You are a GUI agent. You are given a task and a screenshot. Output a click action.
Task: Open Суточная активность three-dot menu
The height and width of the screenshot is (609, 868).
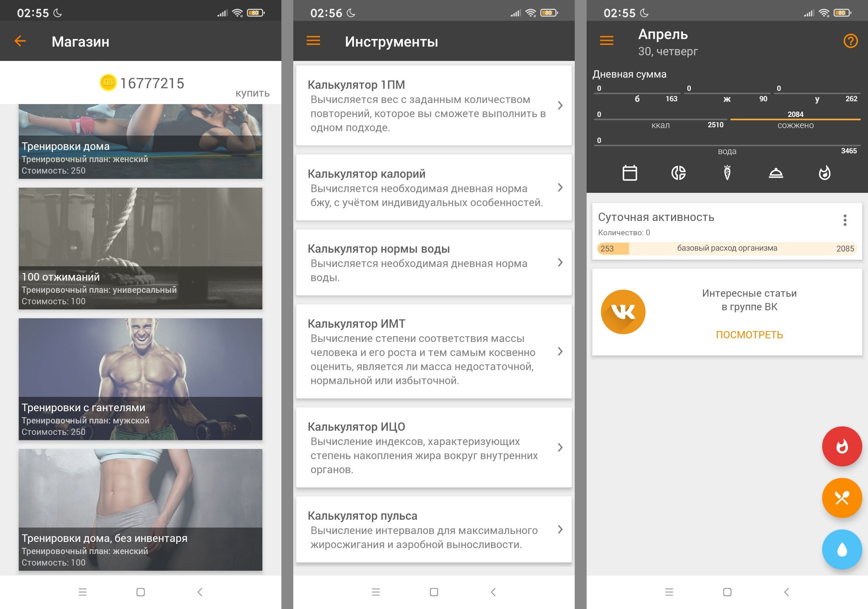click(x=845, y=220)
